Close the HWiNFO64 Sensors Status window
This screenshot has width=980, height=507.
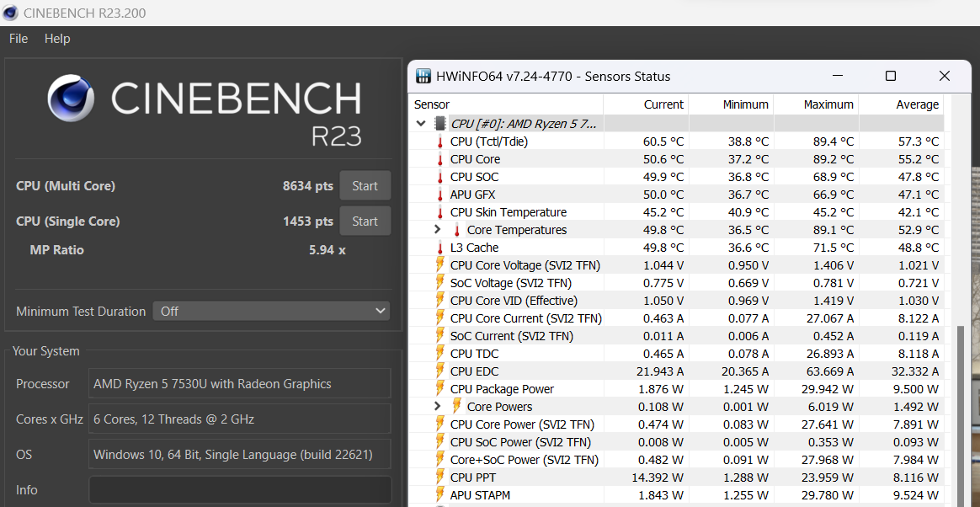(x=945, y=77)
